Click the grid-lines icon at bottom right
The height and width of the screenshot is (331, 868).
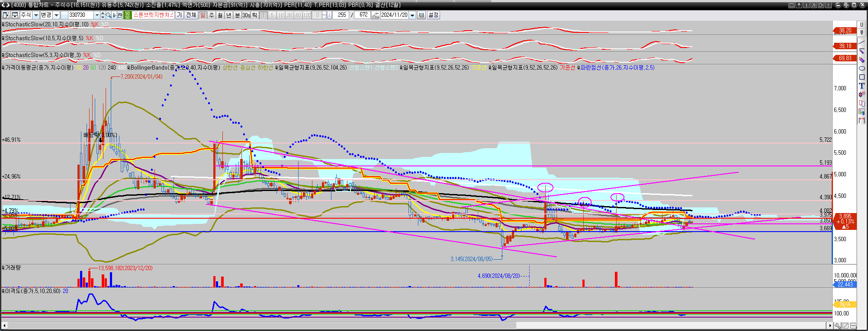coord(853,325)
